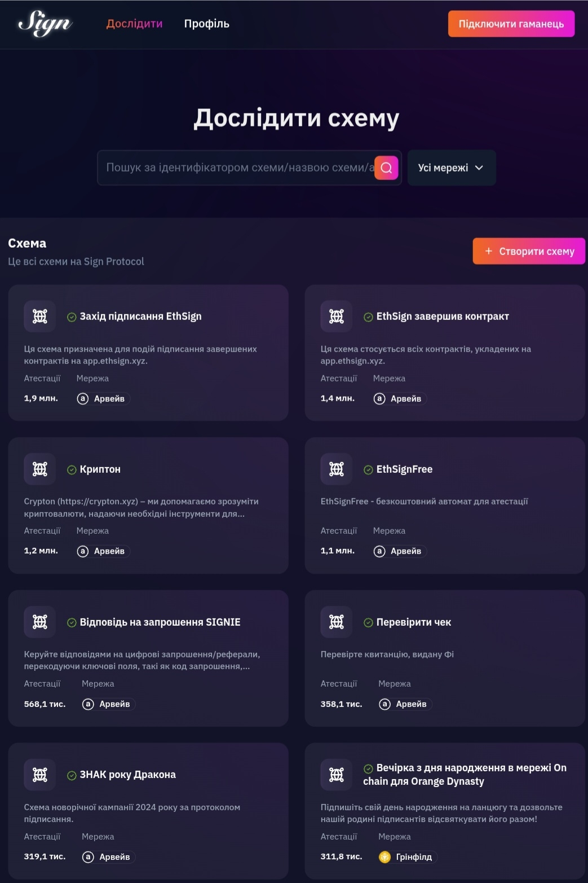Screen dimensions: 588x883
Task: Click the 1,4 млн. attestation count
Action: tap(337, 398)
